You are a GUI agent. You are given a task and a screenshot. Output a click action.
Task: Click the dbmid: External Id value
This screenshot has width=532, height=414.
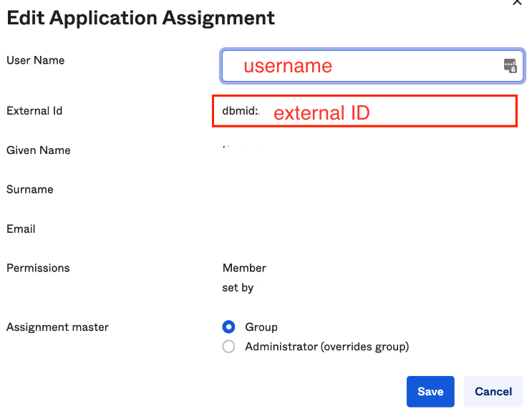tap(241, 110)
